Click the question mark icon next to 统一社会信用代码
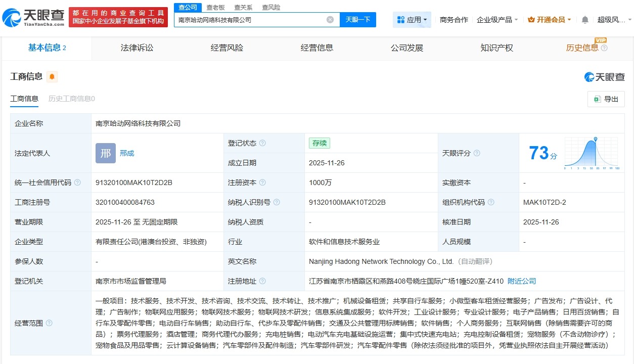634x364 pixels. point(77,182)
